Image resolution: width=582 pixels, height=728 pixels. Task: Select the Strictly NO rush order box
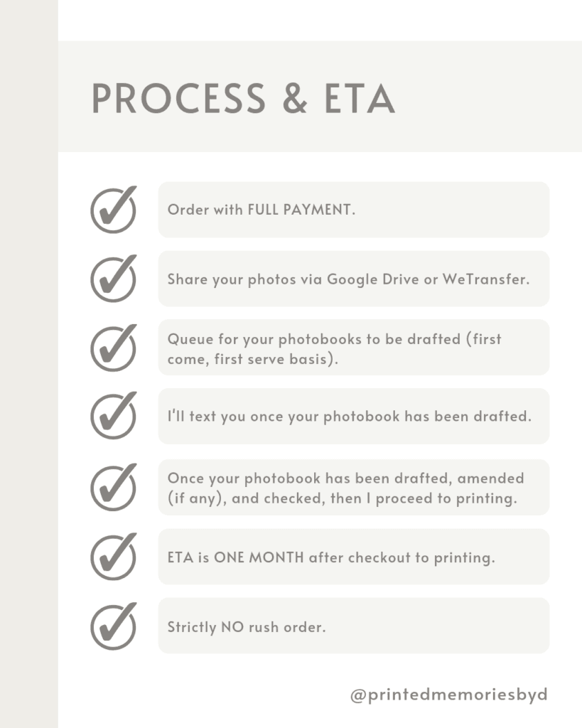tap(353, 627)
